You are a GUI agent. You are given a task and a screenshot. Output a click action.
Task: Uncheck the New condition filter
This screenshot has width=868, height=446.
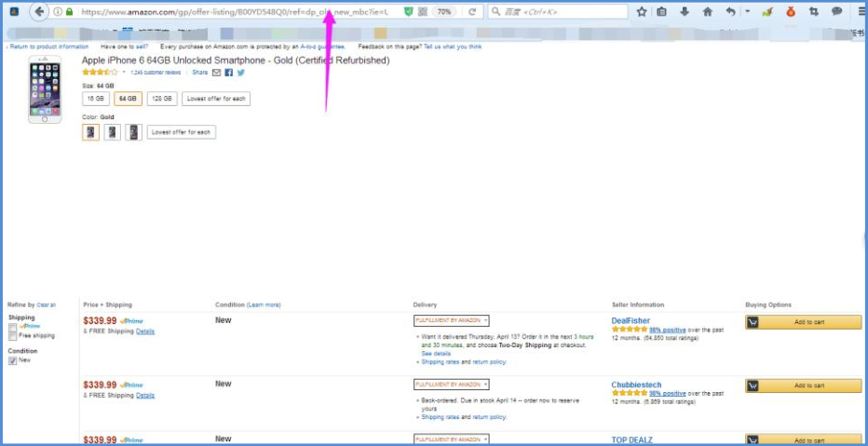coord(13,360)
